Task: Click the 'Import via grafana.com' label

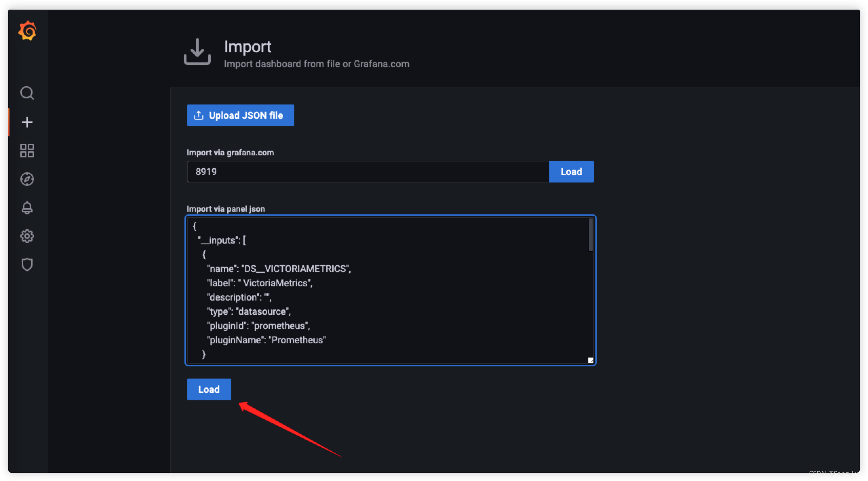Action: [x=230, y=153]
